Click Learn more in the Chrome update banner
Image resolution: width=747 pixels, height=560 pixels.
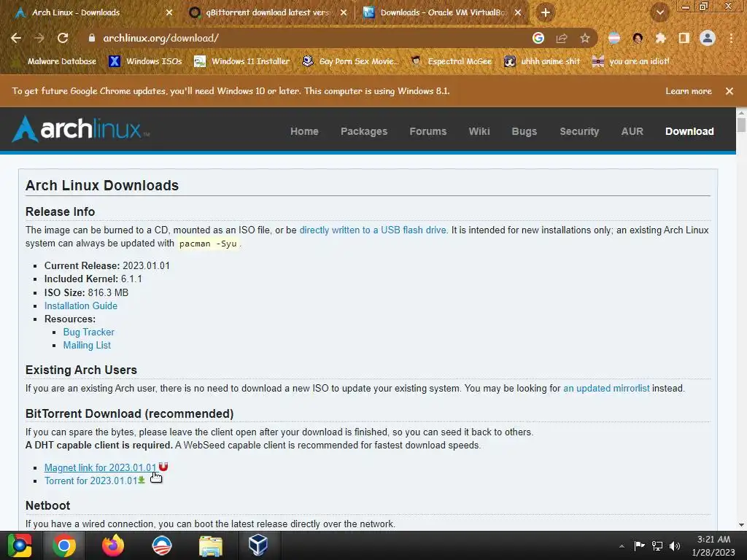[689, 91]
